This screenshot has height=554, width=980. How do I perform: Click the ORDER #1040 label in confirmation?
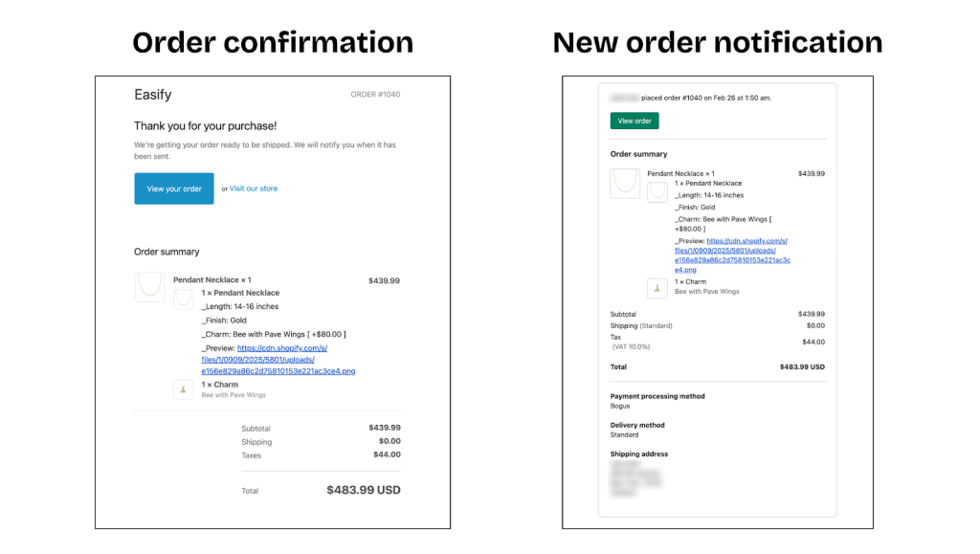point(375,95)
